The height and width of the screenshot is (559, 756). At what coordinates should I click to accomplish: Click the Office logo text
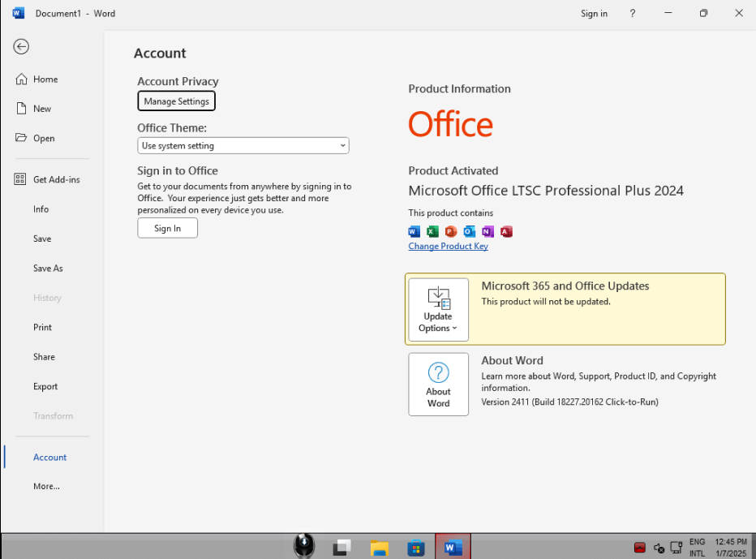pyautogui.click(x=451, y=124)
